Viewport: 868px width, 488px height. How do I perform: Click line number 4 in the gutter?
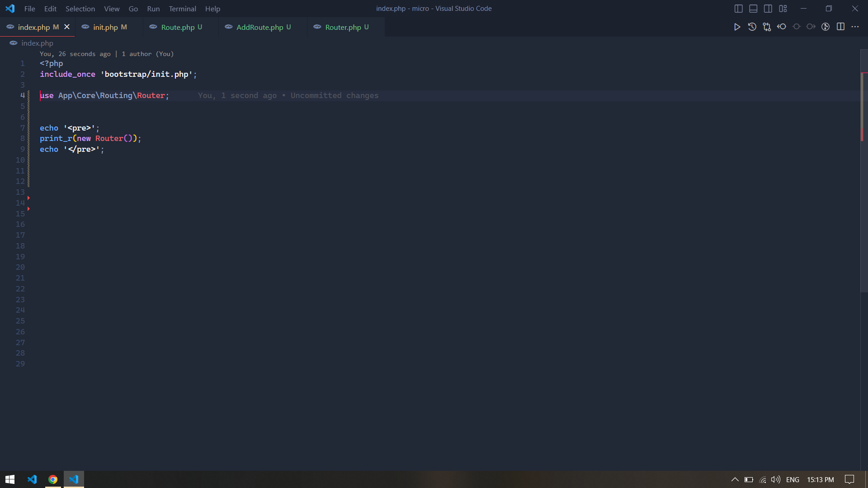(x=22, y=96)
